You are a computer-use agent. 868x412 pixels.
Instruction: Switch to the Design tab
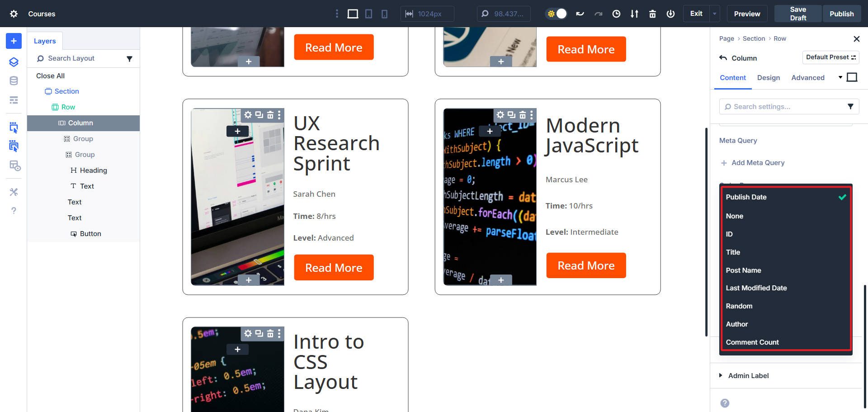point(768,77)
